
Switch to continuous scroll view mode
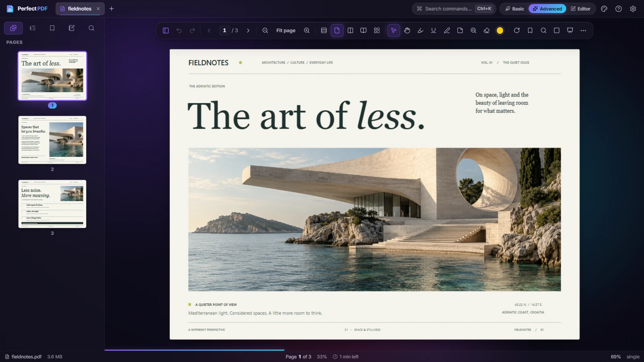coord(324,31)
